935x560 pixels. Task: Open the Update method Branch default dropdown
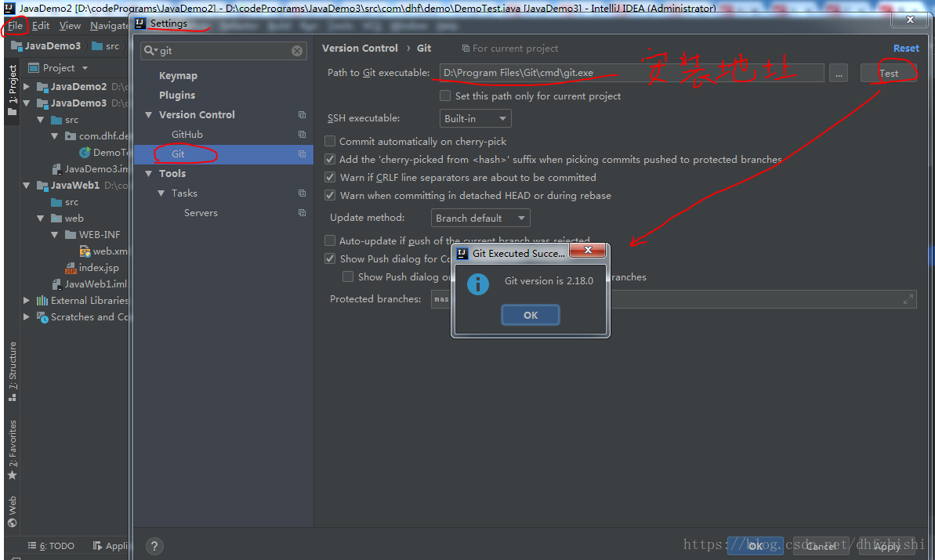[480, 218]
